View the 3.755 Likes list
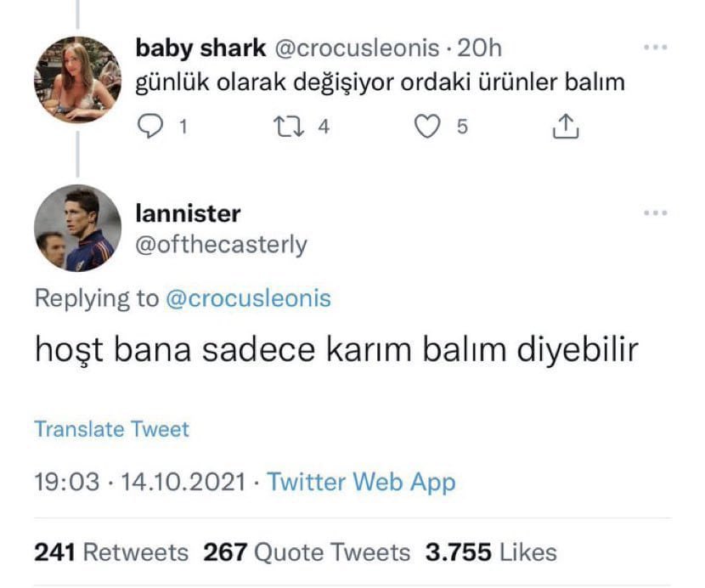The width and height of the screenshot is (705, 588). [x=491, y=552]
